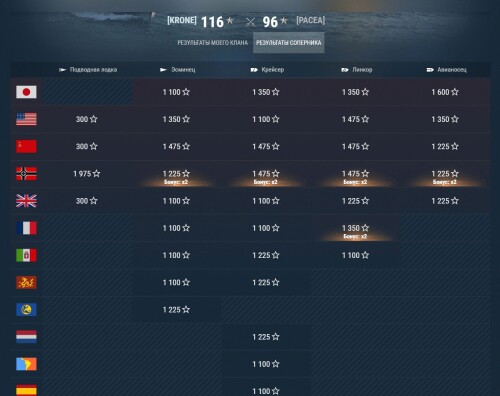Click the [KRONE] clan tag
Screen dimensions: 500x396
click(x=182, y=20)
